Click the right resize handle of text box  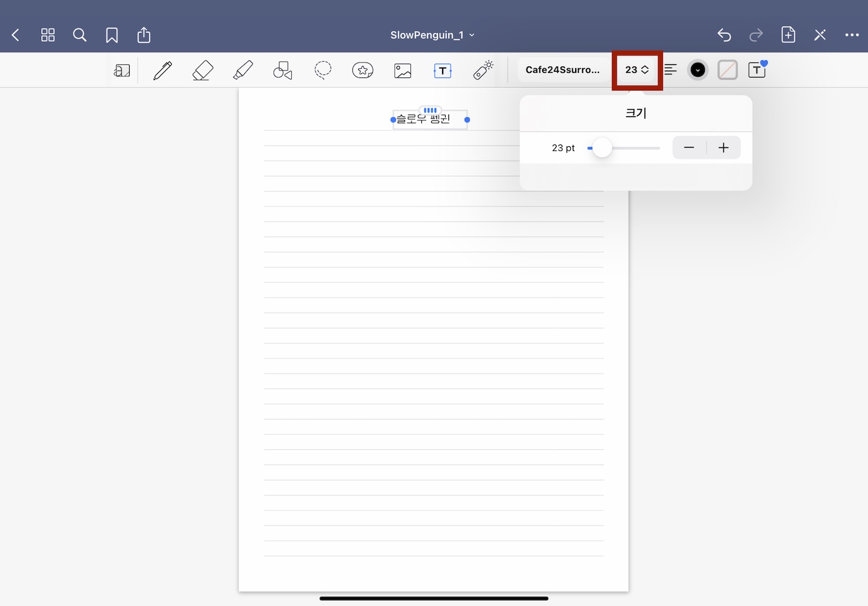tap(467, 120)
